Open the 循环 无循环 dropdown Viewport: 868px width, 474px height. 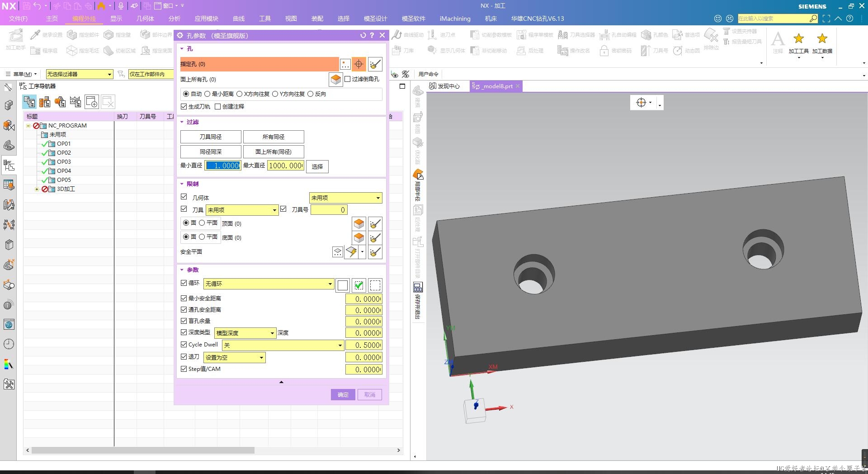269,284
